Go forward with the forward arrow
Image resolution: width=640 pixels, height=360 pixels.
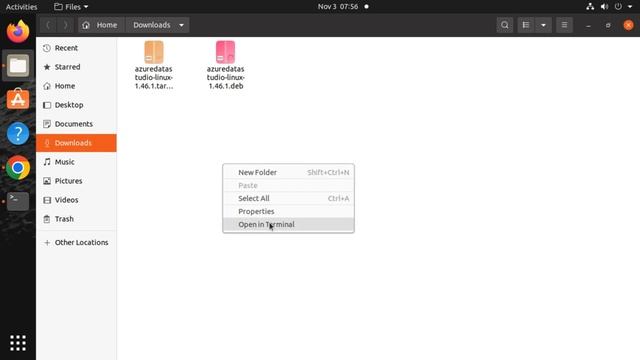click(x=65, y=25)
